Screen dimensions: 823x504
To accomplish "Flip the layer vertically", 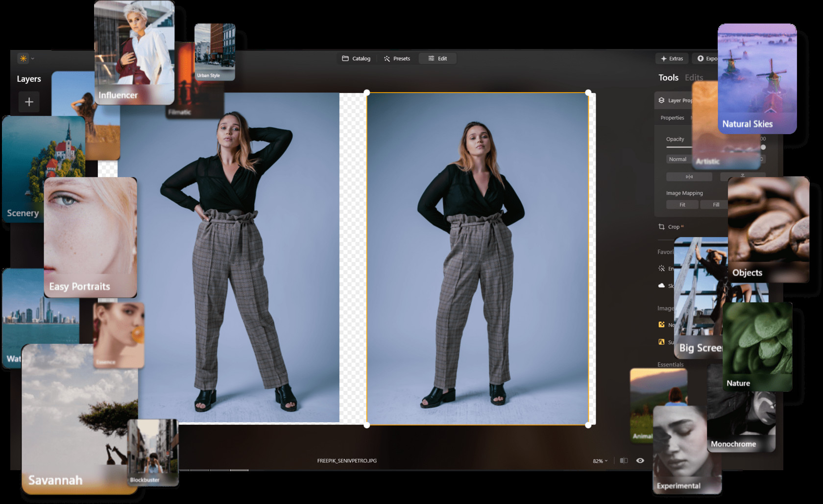I will (743, 175).
